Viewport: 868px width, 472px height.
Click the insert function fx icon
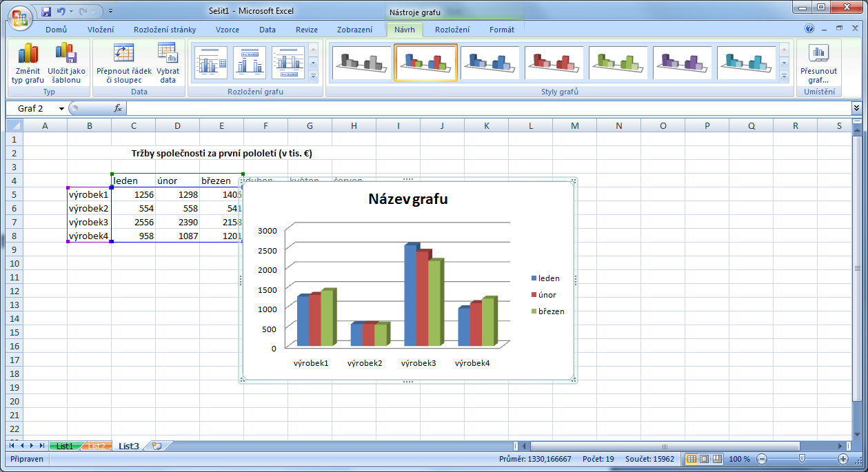118,109
